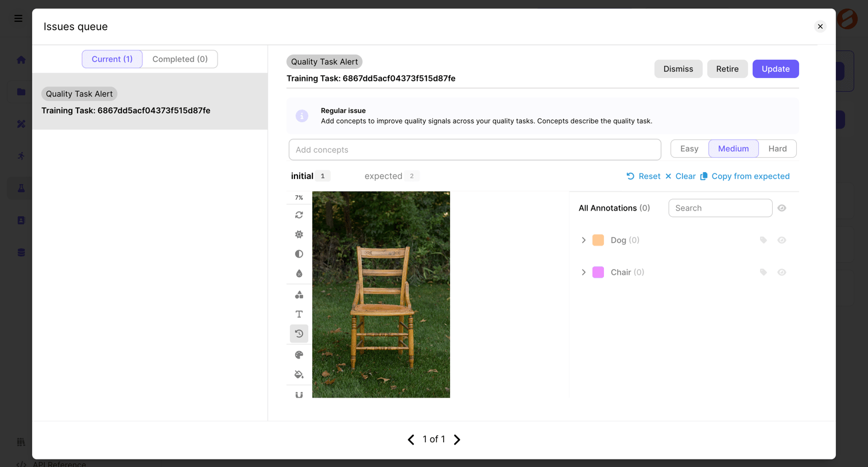Toggle visibility of Chair annotations
Screen dimensions: 868x467
click(782, 273)
